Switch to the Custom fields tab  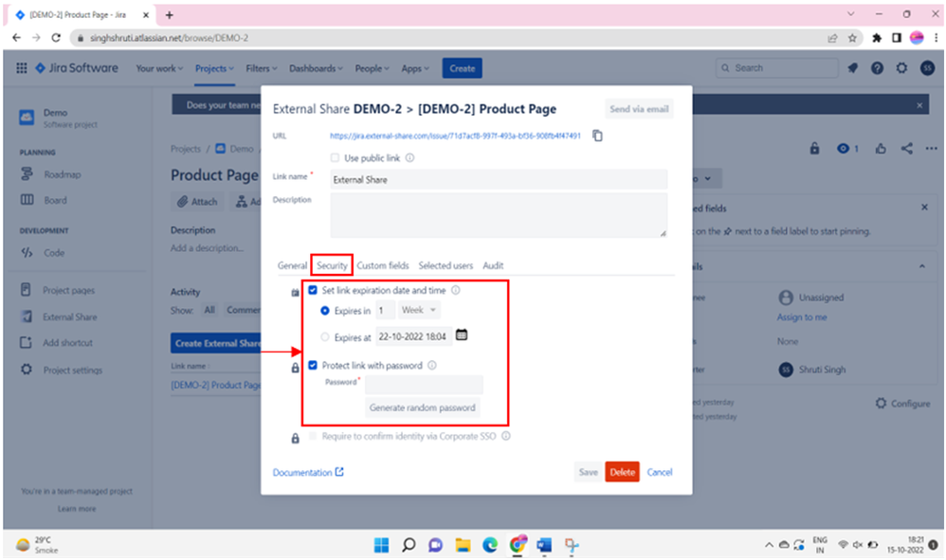click(383, 265)
